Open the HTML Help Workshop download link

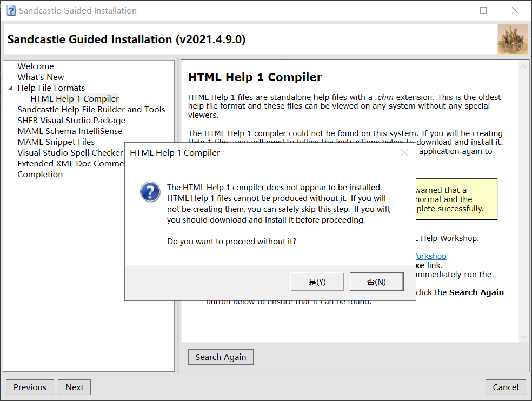(x=430, y=256)
